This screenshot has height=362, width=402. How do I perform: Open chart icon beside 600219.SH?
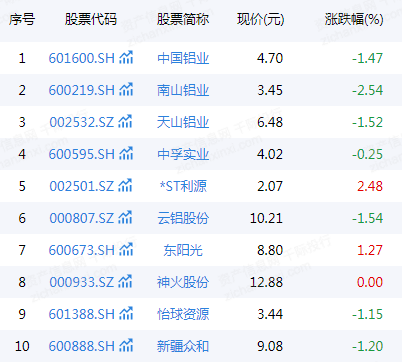click(x=126, y=90)
